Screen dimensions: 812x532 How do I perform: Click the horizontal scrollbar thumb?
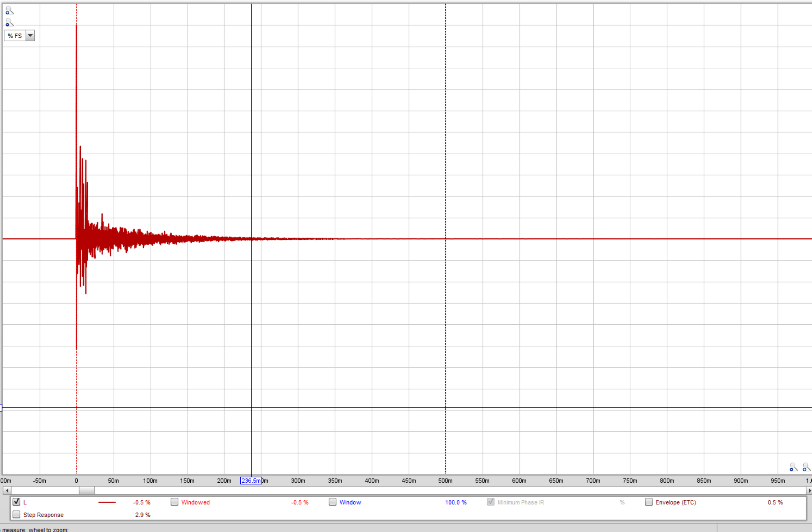click(x=87, y=490)
